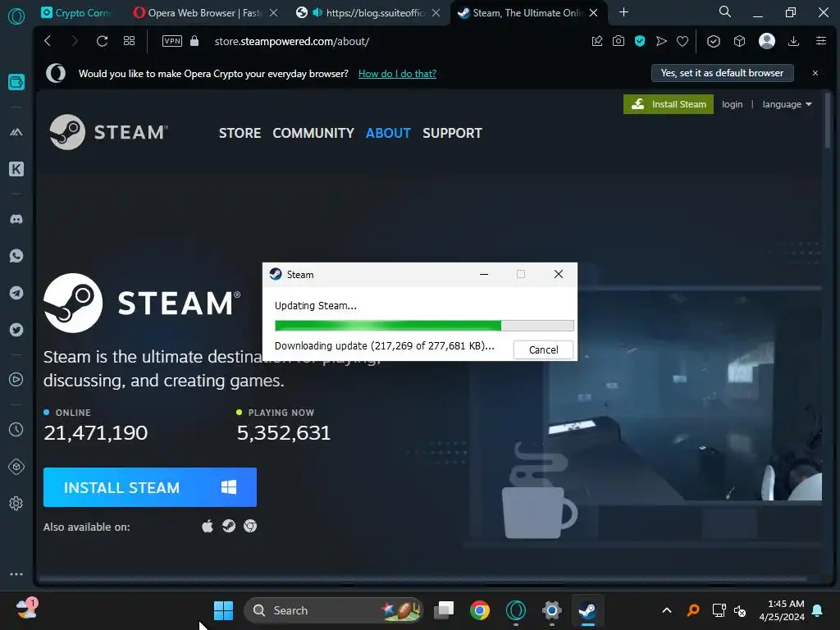Open the Twitter sidebar icon

tap(16, 330)
